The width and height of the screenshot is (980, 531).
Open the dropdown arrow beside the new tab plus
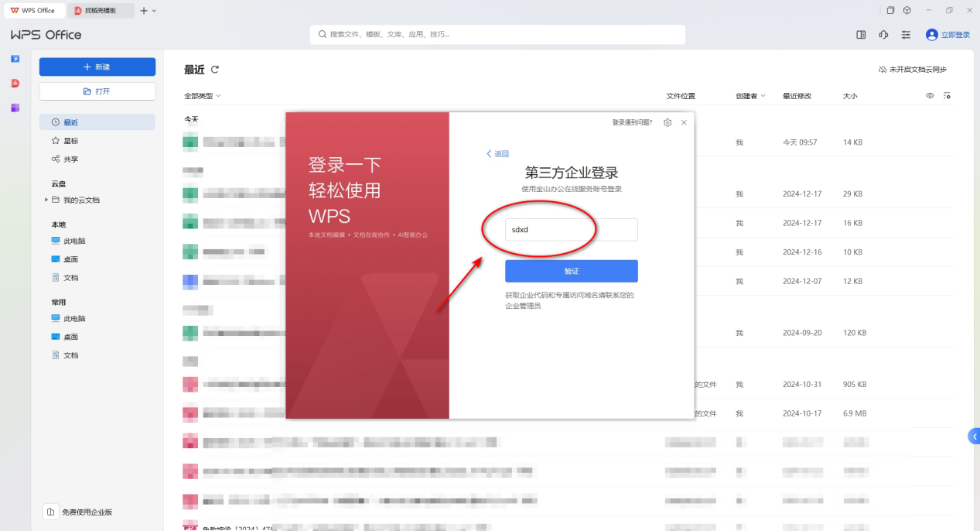[155, 11]
